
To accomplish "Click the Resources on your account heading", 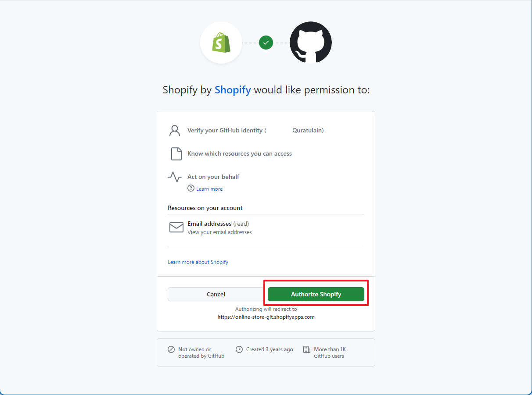I will pos(198,208).
